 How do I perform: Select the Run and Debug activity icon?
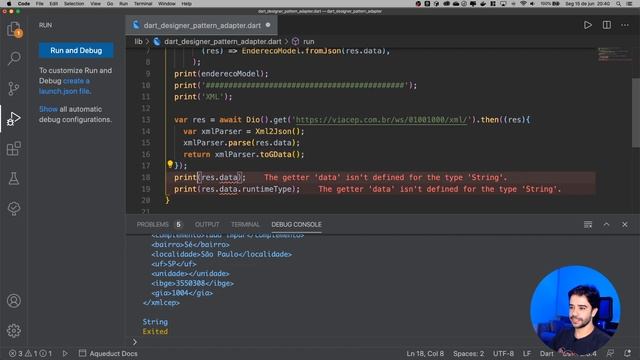pos(14,118)
